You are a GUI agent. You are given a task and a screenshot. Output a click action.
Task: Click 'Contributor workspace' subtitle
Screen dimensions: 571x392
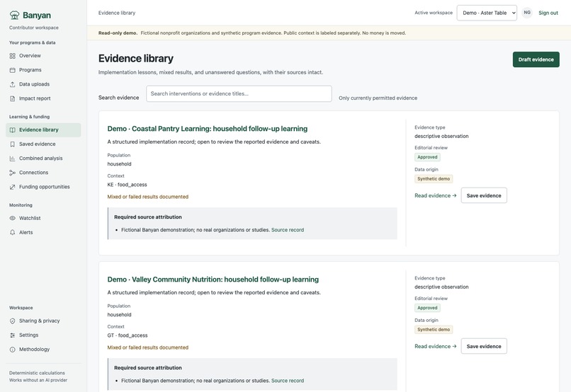(x=34, y=28)
